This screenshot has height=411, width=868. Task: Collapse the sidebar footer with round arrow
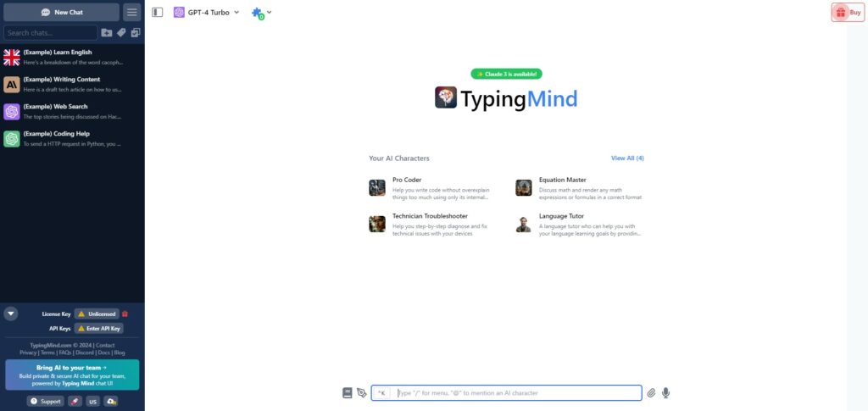(x=11, y=314)
